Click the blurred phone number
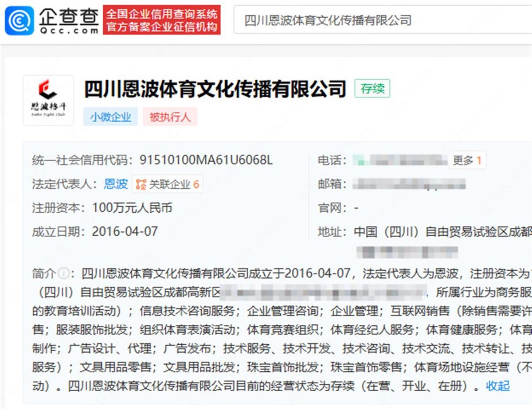Image resolution: width=532 pixels, height=409 pixels. click(400, 160)
